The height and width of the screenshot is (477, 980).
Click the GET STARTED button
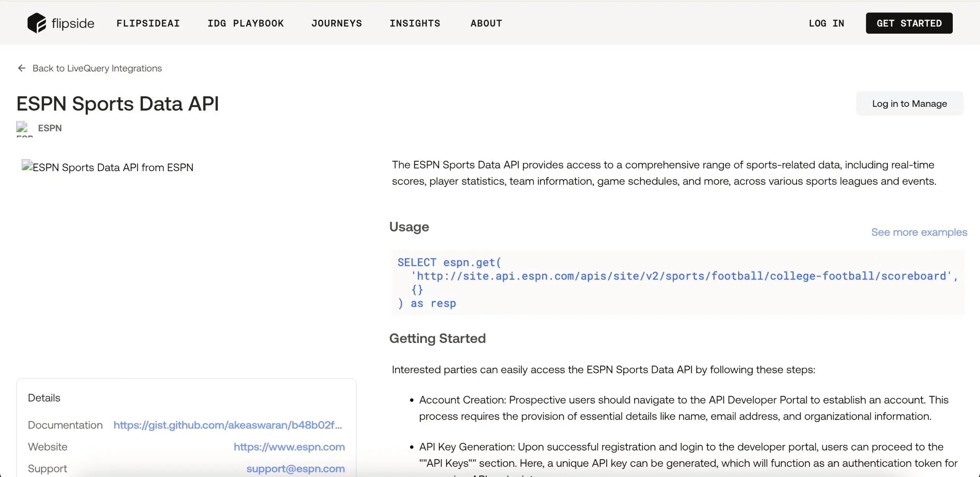pos(909,23)
